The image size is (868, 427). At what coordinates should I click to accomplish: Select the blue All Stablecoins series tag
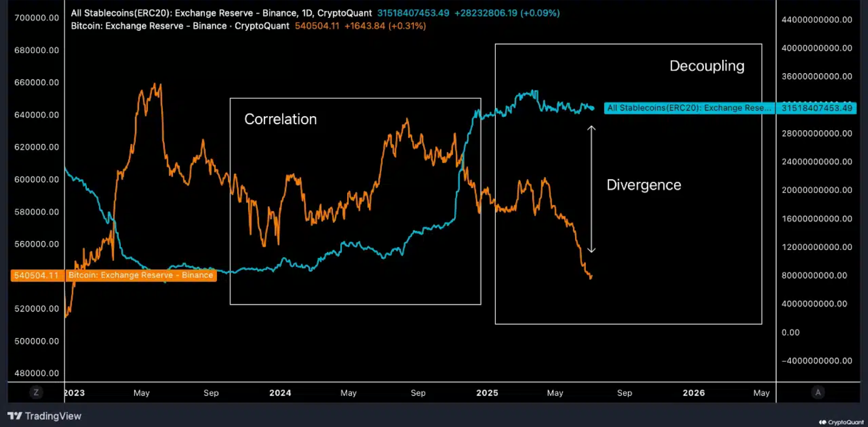pyautogui.click(x=688, y=108)
